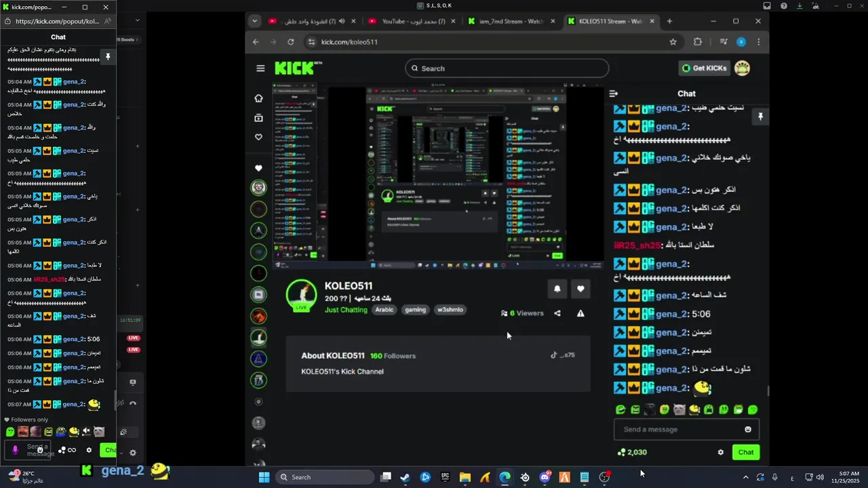Image resolution: width=868 pixels, height=488 pixels.
Task: Click microphone icon in popout chat input
Action: [x=15, y=450]
